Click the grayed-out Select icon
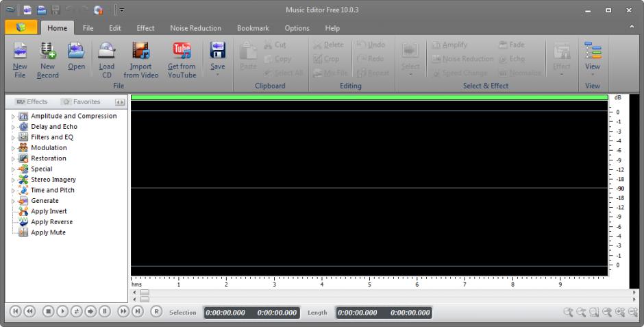The width and height of the screenshot is (644, 327). (410, 51)
